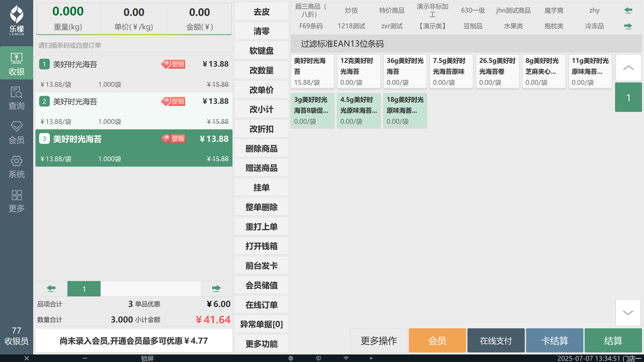Click the green 结算 checkout button
644x362 pixels.
point(613,341)
